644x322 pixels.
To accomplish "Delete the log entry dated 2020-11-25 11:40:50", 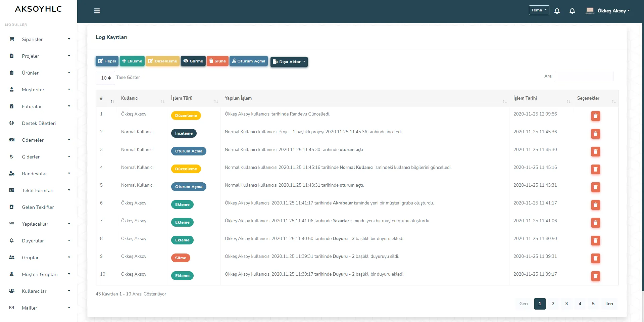I will pyautogui.click(x=595, y=240).
